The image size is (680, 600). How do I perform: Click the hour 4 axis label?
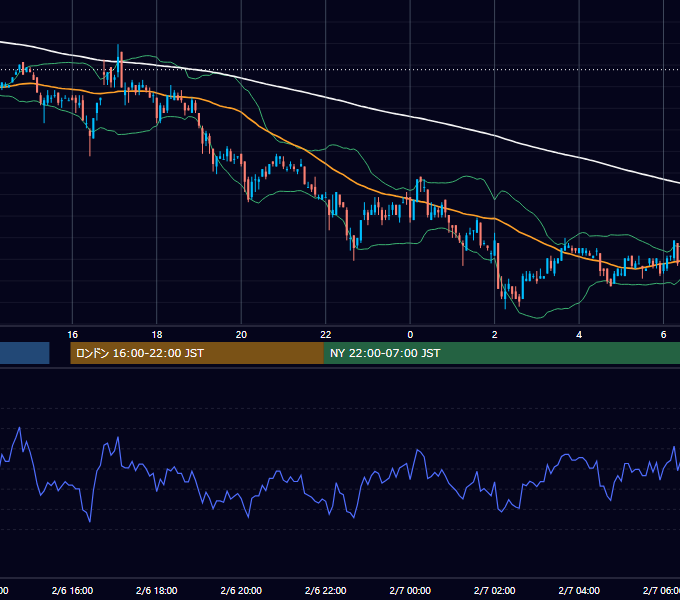[x=579, y=334]
